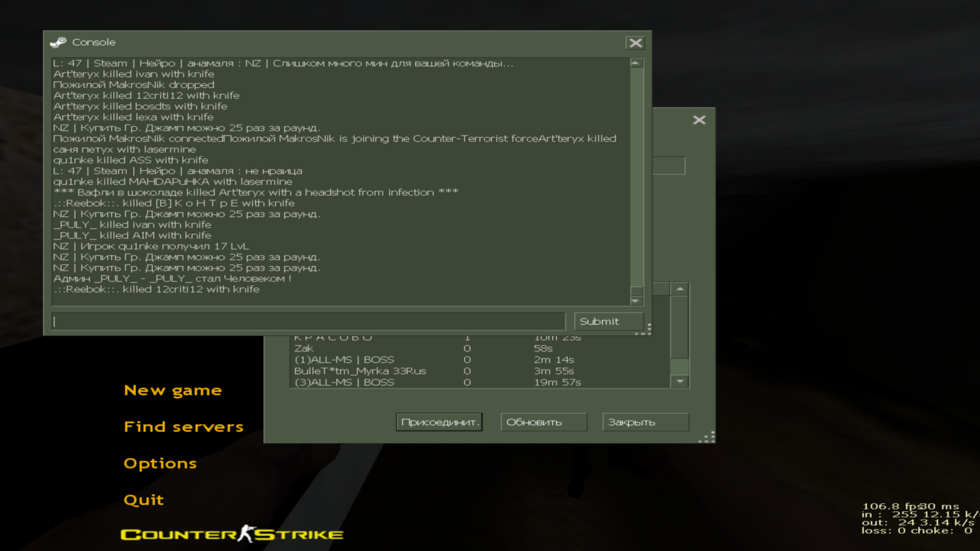Click the player list scroll-down arrow
Screen dimensions: 980x551
pyautogui.click(x=679, y=381)
